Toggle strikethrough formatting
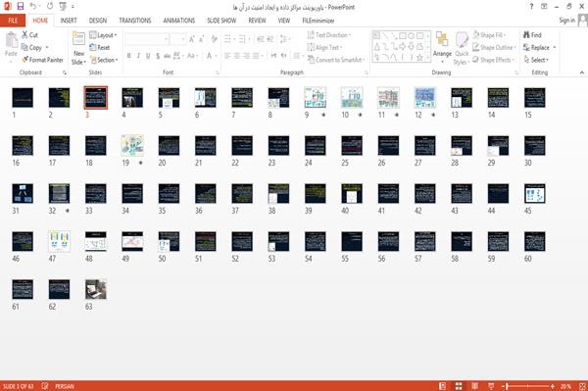588x391 pixels. tap(167, 56)
